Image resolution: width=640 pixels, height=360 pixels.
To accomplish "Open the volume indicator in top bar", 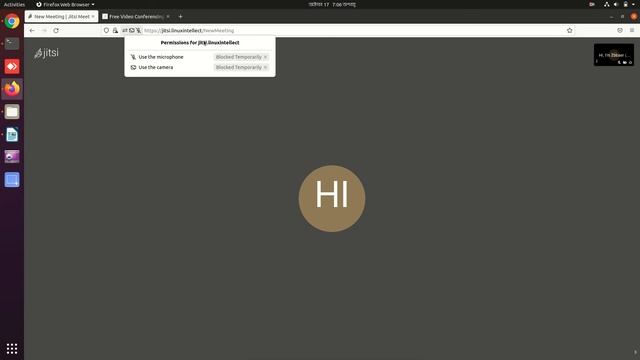I will click(616, 4).
